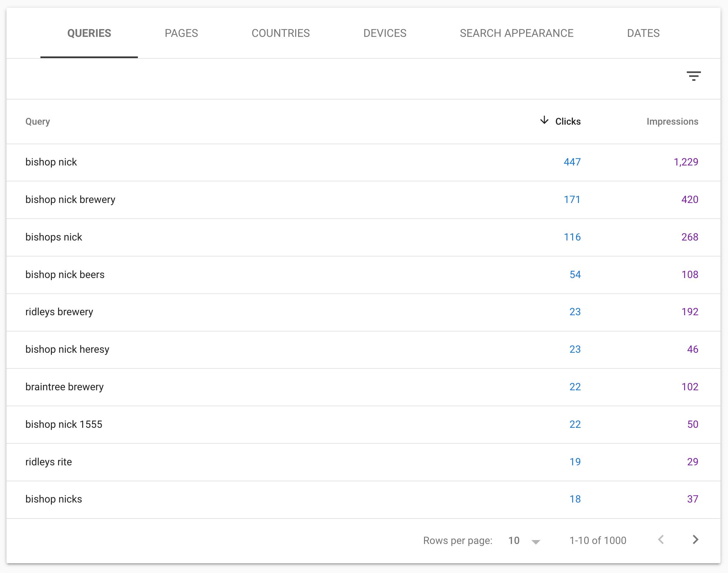Screen dimensions: 728x573
Task: Switch to the Search Appearance tab
Action: click(x=516, y=33)
